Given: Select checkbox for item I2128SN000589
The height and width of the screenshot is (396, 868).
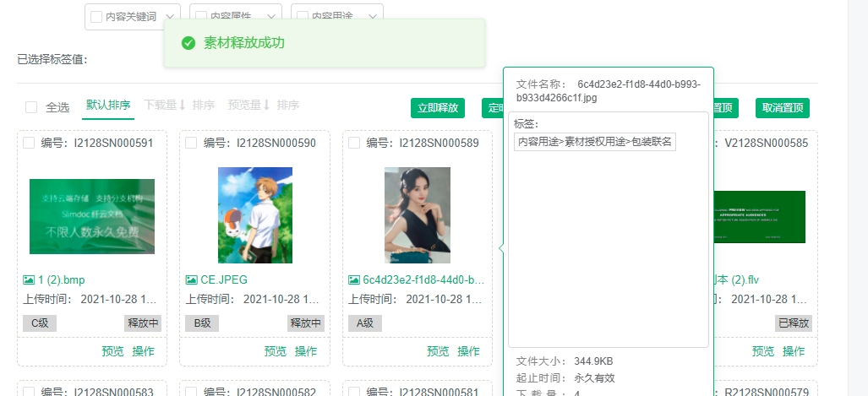Looking at the screenshot, I should [x=354, y=144].
